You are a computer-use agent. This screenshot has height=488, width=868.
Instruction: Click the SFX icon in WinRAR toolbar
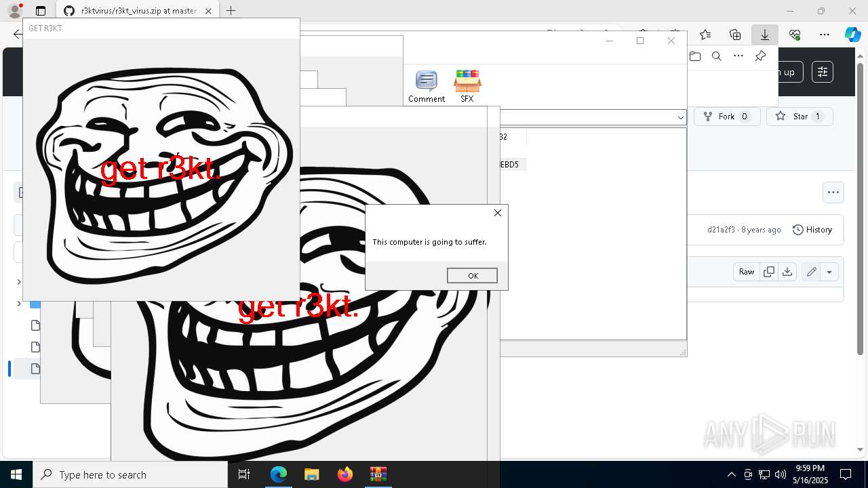pos(467,87)
